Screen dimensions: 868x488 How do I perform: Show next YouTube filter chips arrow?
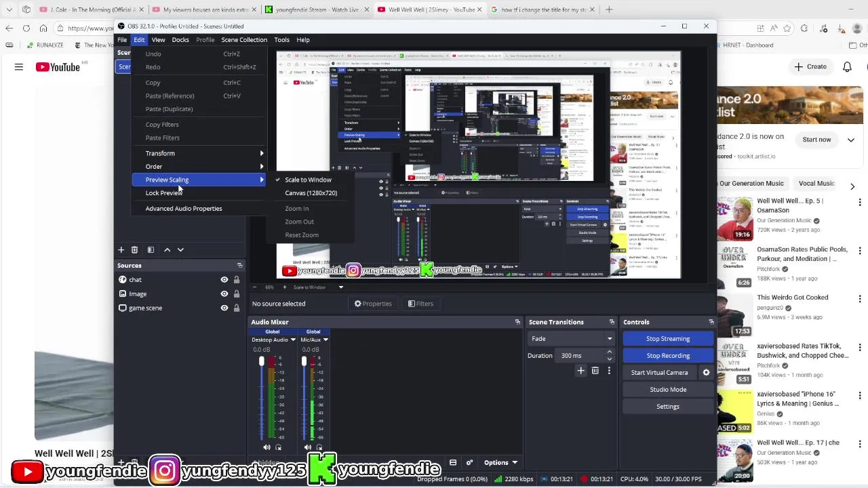(852, 186)
